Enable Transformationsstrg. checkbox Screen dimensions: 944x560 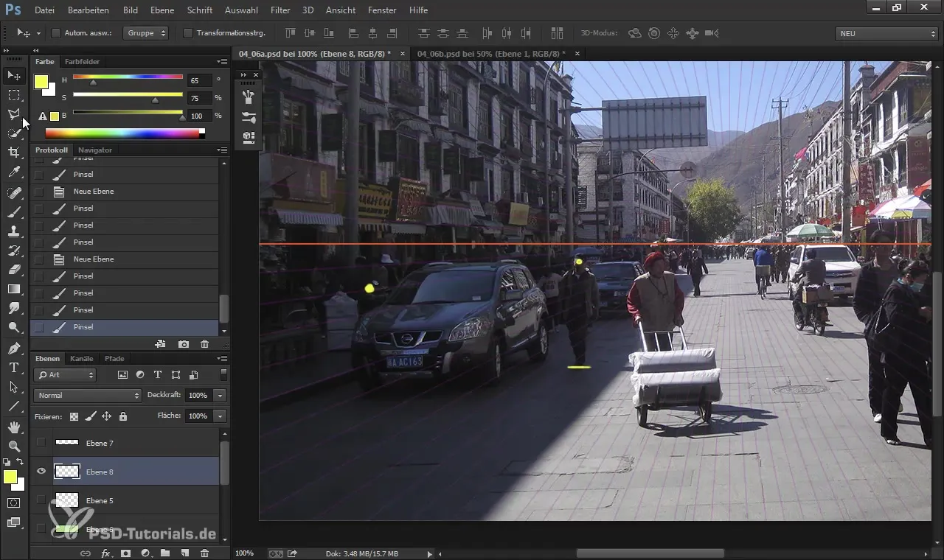tap(187, 33)
